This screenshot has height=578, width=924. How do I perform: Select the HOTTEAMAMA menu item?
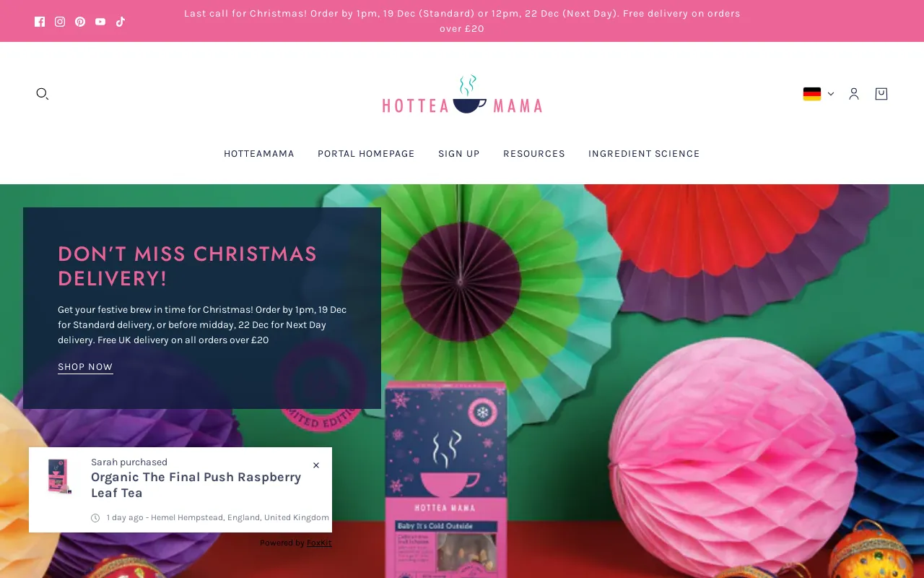259,154
